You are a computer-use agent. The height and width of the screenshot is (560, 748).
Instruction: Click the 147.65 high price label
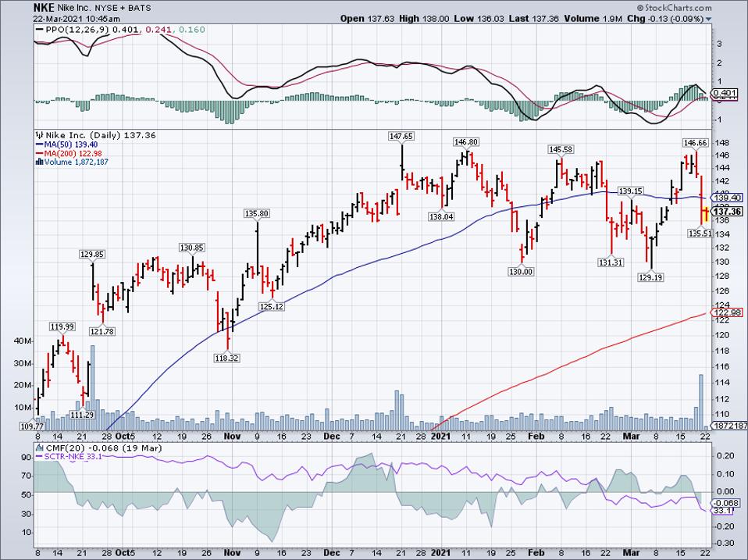coord(401,136)
